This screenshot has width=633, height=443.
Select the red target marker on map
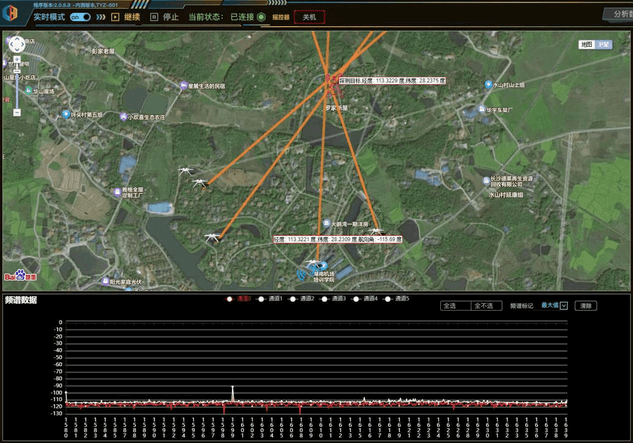click(332, 79)
